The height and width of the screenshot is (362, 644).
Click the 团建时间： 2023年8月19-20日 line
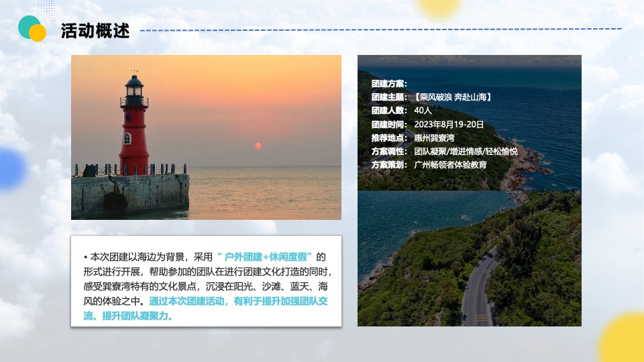click(427, 125)
